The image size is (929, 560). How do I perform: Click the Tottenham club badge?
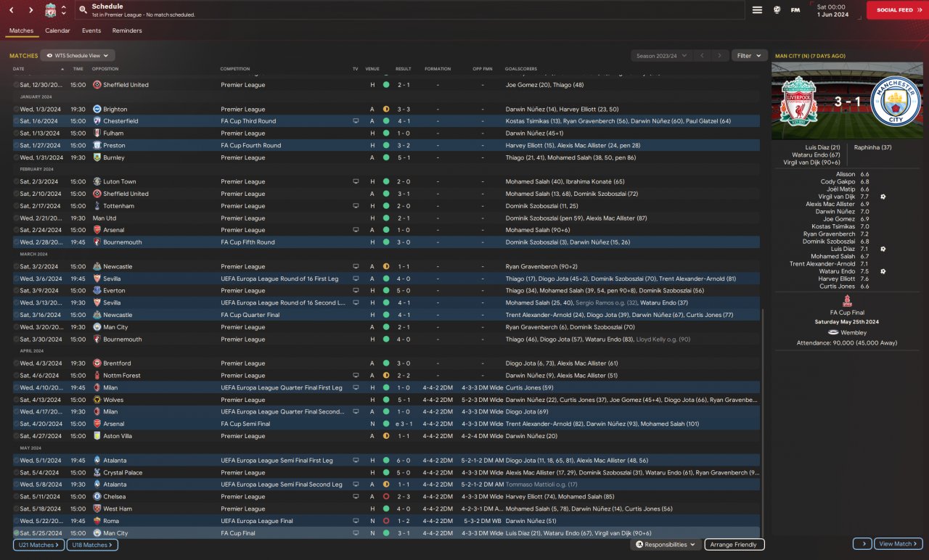[97, 206]
